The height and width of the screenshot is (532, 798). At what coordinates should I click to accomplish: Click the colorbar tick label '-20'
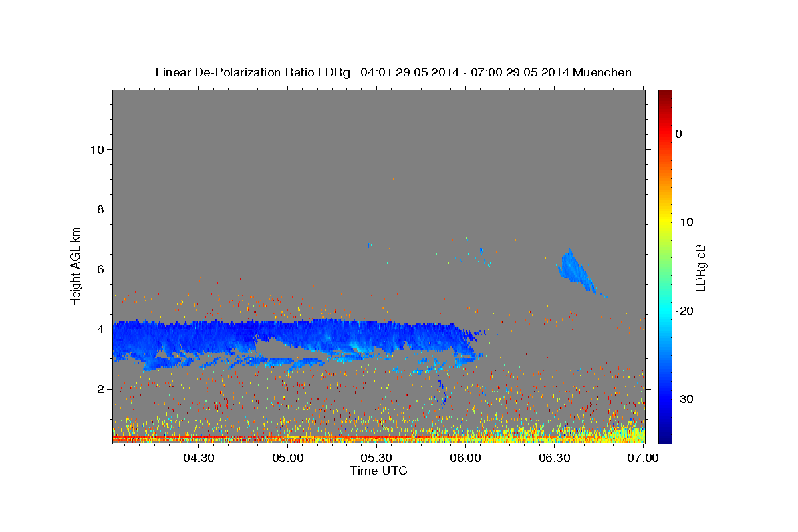[684, 311]
